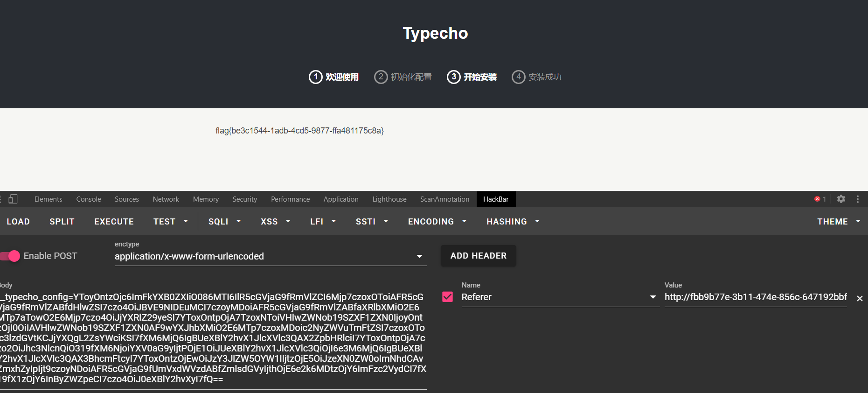
Task: Uncheck the Referer header checkbox
Action: point(447,297)
